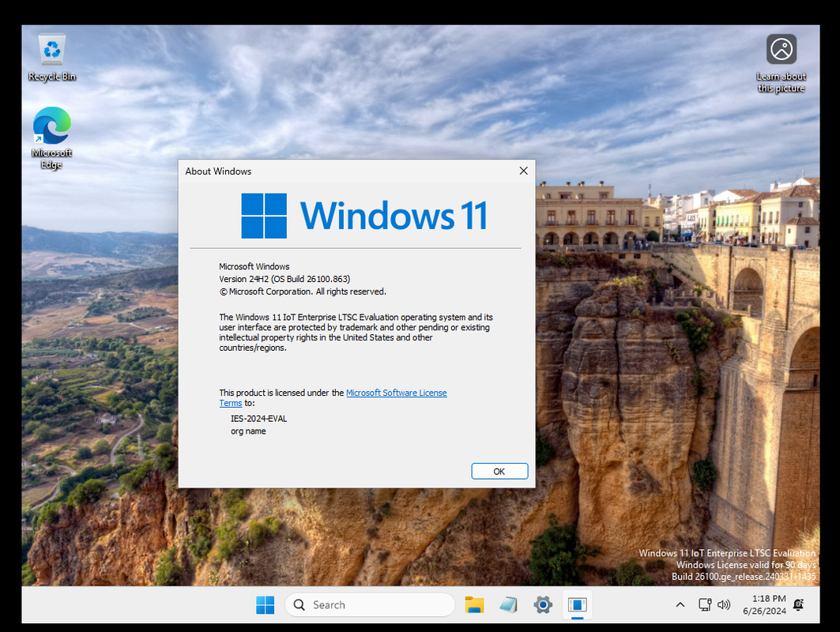Open the Start menu from the taskbar
Viewport: 840px width, 632px height.
pyautogui.click(x=266, y=604)
